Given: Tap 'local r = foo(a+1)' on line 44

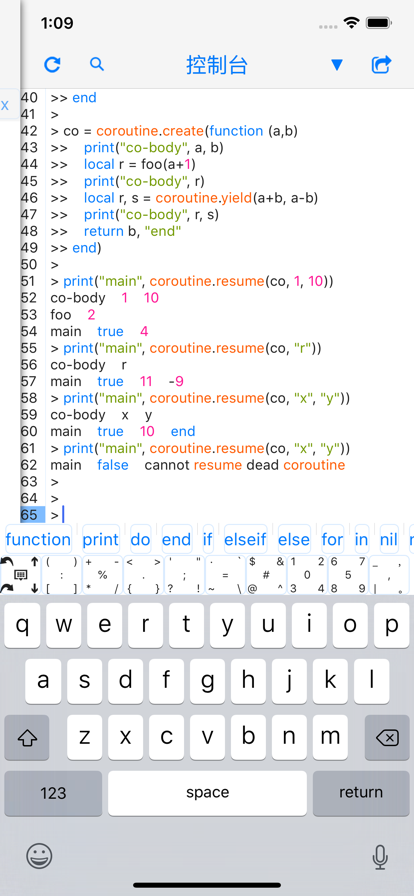Looking at the screenshot, I should (140, 165).
